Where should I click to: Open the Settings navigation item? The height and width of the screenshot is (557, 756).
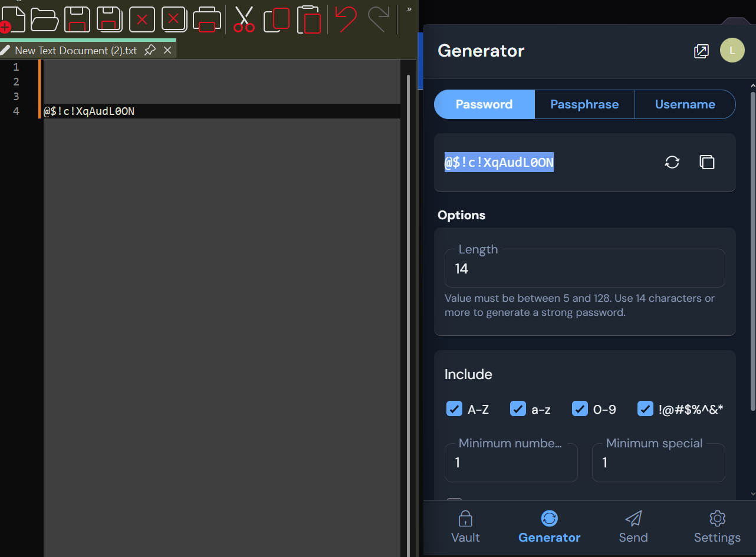[717, 527]
